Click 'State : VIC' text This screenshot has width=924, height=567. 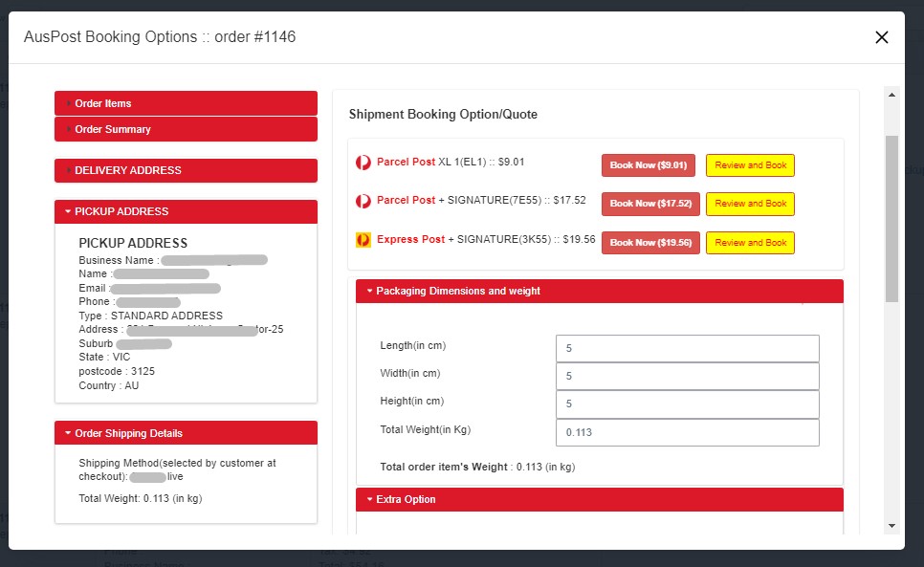pos(104,357)
